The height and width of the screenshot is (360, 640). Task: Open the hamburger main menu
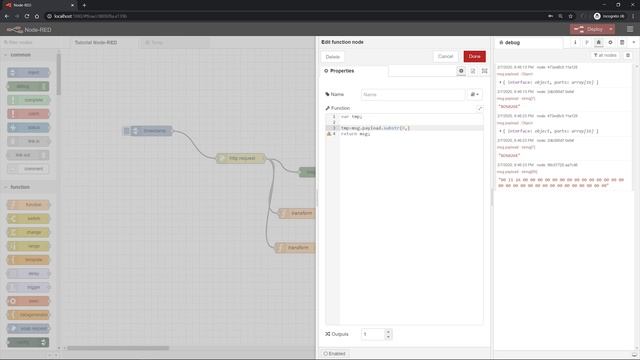[630, 29]
